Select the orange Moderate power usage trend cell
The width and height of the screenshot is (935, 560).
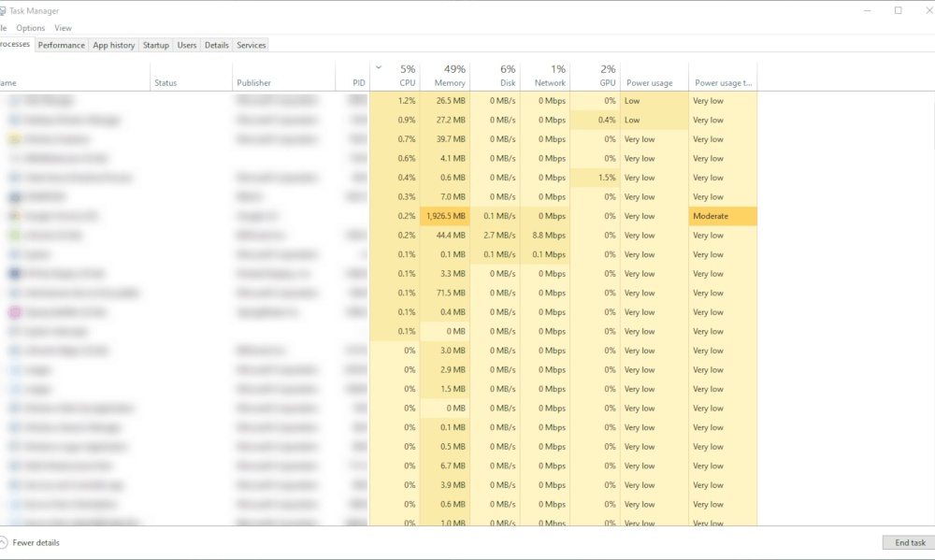pyautogui.click(x=722, y=216)
